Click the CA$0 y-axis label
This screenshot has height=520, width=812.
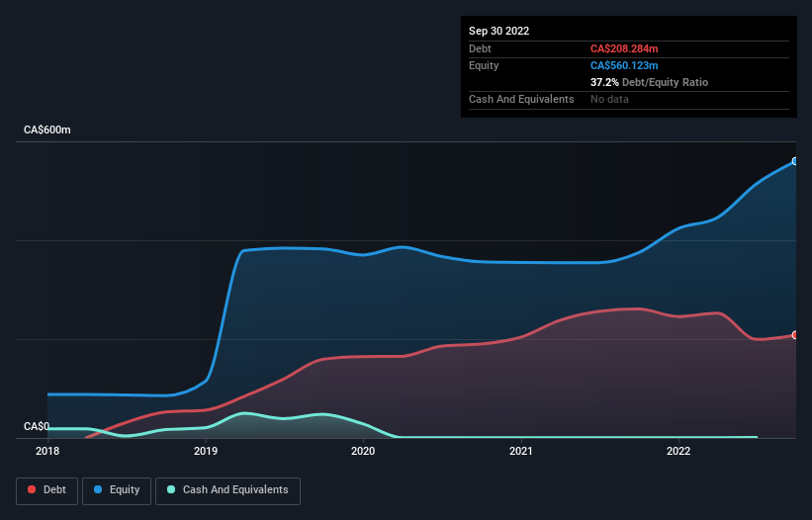37,426
